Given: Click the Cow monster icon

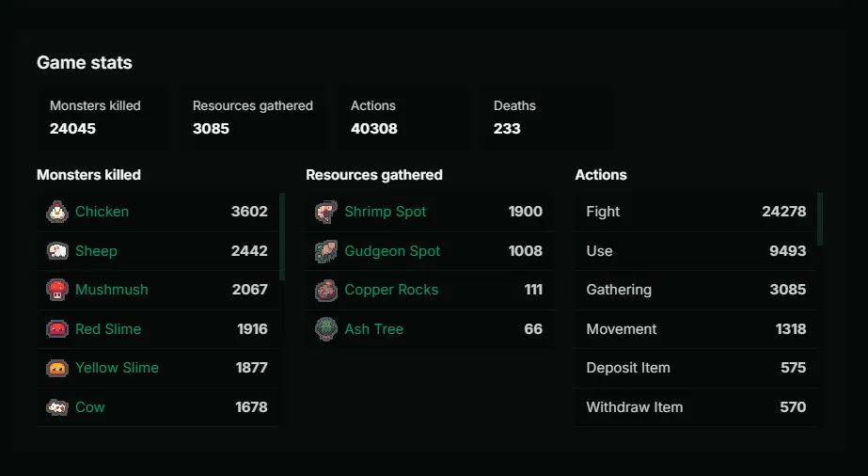Looking at the screenshot, I should pos(57,407).
